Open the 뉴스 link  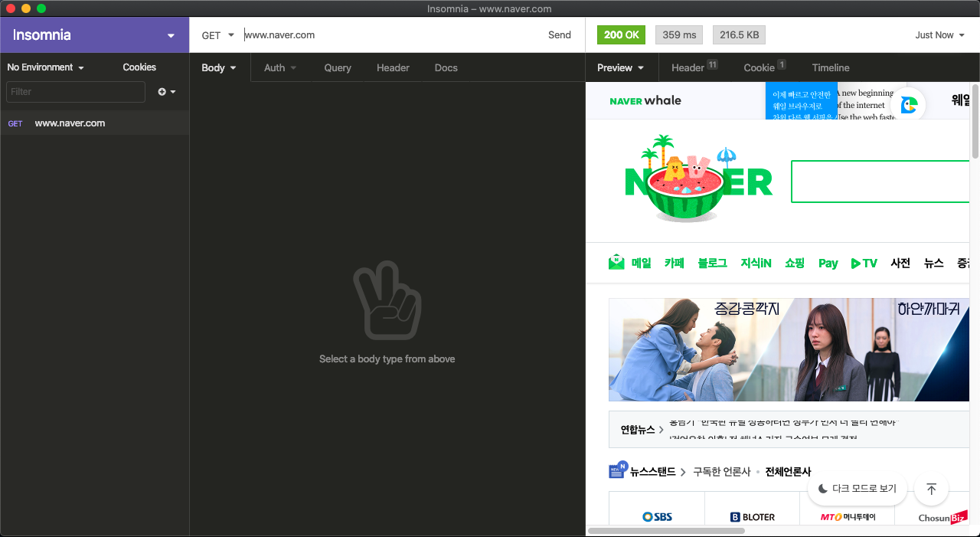click(934, 263)
